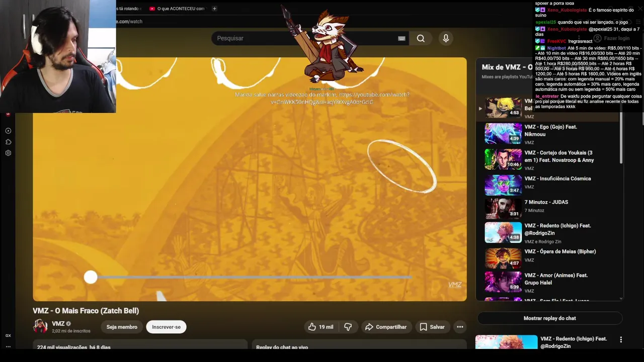644x362 pixels.
Task: Select currently playing 4:53 playlist item thumbnail
Action: 503,108
